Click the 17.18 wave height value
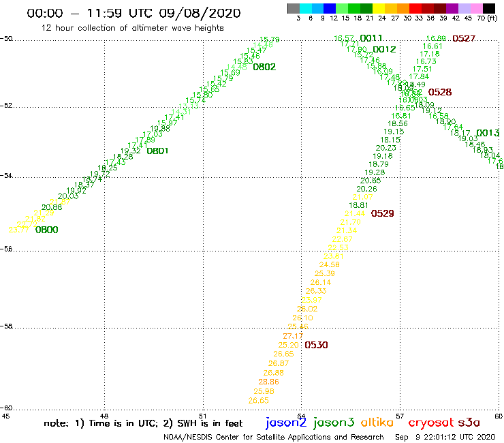The height and width of the screenshot is (443, 504). tap(430, 54)
